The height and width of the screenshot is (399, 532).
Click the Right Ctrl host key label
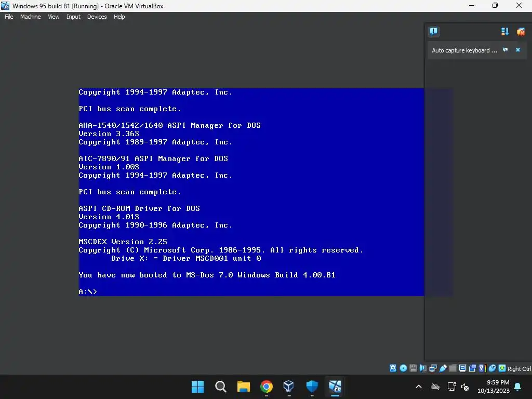(519, 369)
